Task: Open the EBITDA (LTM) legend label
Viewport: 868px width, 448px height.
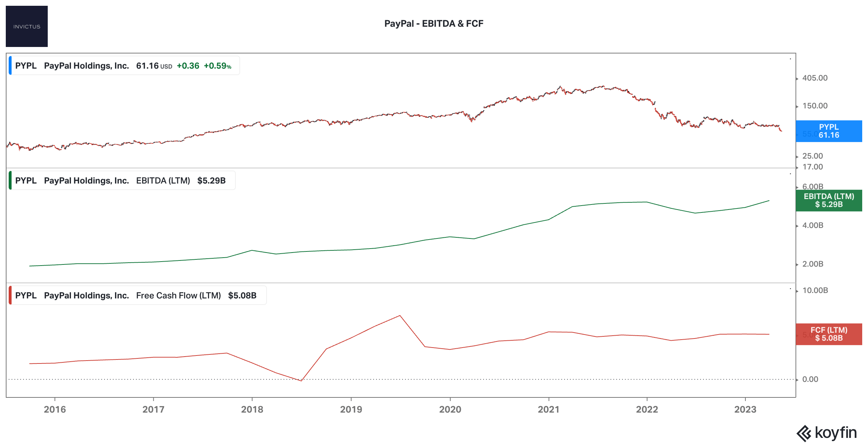Action: click(163, 181)
